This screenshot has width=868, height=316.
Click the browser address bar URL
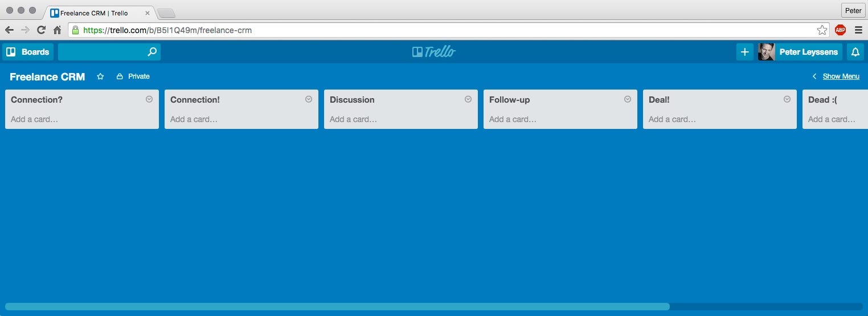[x=167, y=30]
